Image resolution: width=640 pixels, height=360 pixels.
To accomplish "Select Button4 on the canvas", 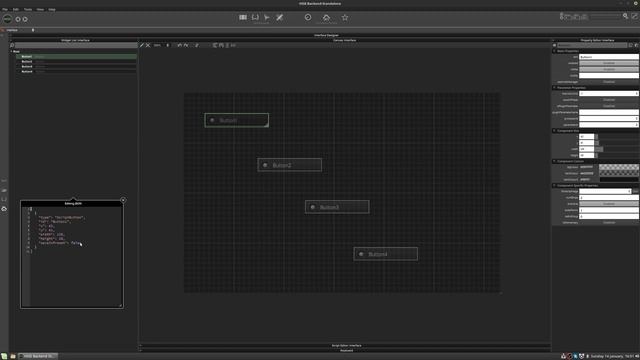I will (385, 254).
